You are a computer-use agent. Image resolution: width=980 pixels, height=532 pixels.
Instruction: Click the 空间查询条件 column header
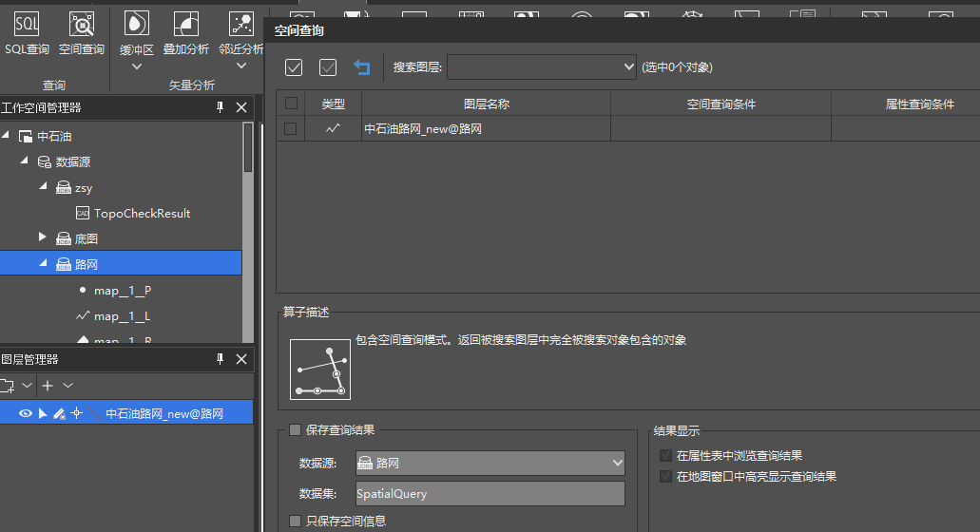(x=721, y=104)
